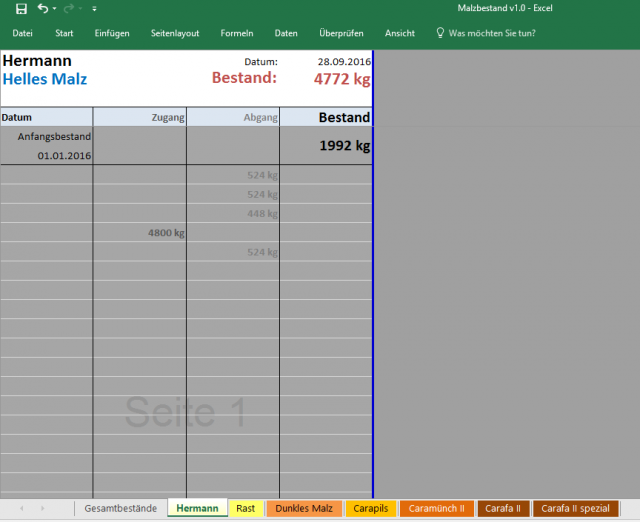Viewport: 640px width, 522px height.
Task: Select the 'Datum' column header cell
Action: [47, 118]
